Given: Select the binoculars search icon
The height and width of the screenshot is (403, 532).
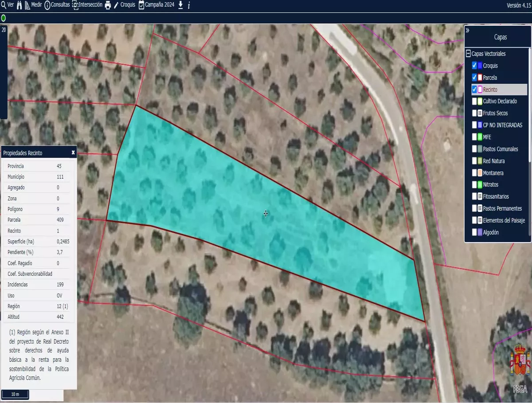Looking at the screenshot, I should [x=19, y=5].
